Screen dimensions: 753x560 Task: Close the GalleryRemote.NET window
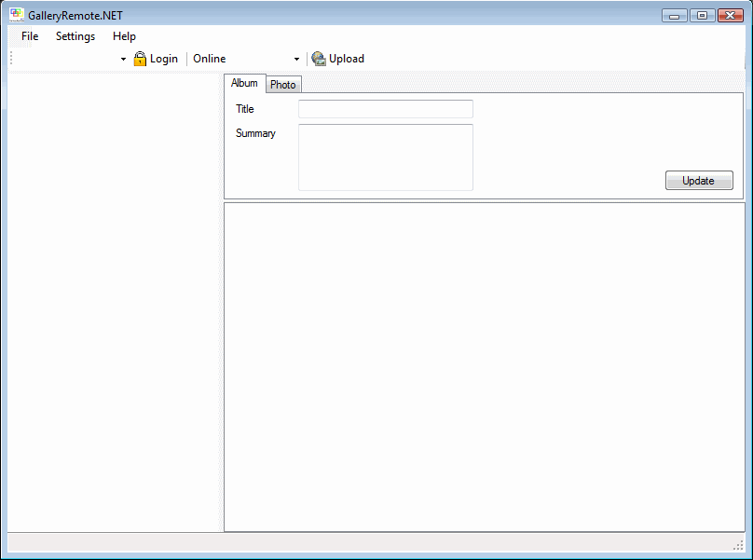coord(730,15)
